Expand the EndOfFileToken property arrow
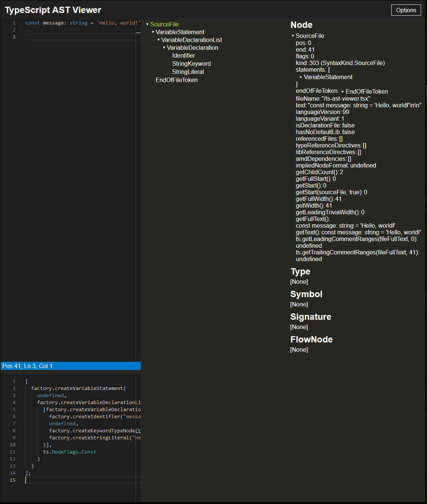This screenshot has height=504, width=427. tap(342, 92)
